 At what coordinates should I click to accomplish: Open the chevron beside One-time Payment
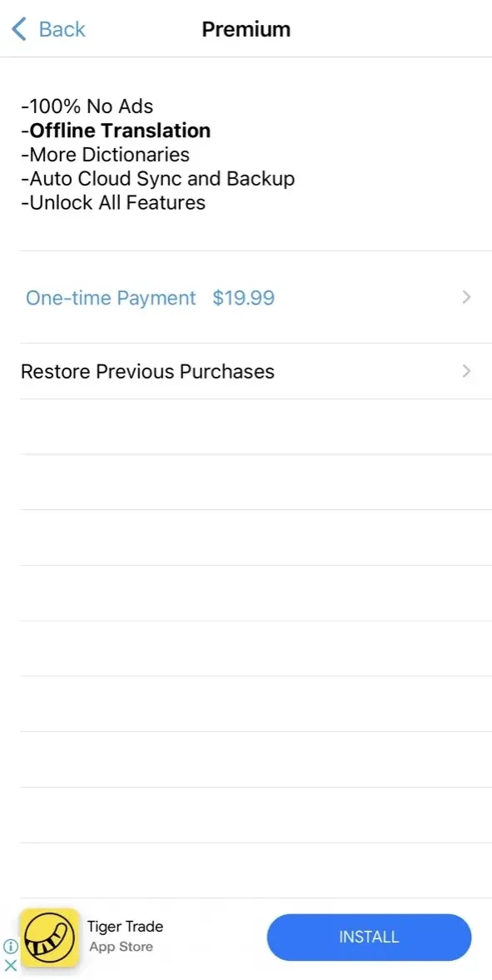(x=465, y=298)
